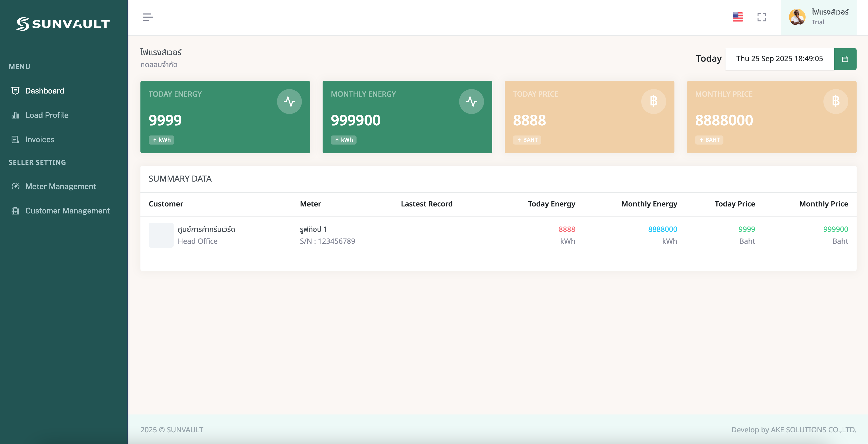Click the green 999900 monthly price value
The image size is (868, 444).
(836, 230)
